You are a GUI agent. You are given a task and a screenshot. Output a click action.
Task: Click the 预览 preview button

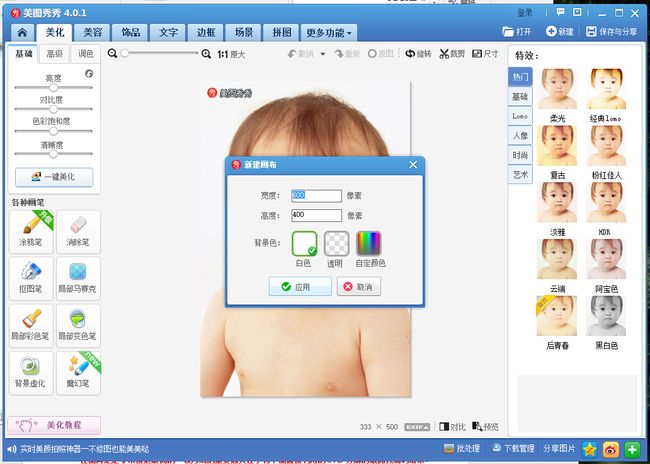(x=485, y=427)
